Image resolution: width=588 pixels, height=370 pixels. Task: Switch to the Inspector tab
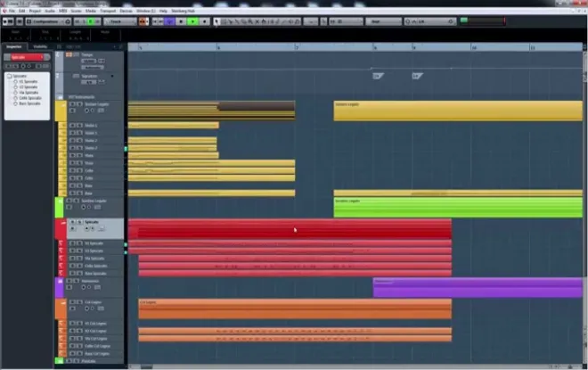tap(14, 46)
